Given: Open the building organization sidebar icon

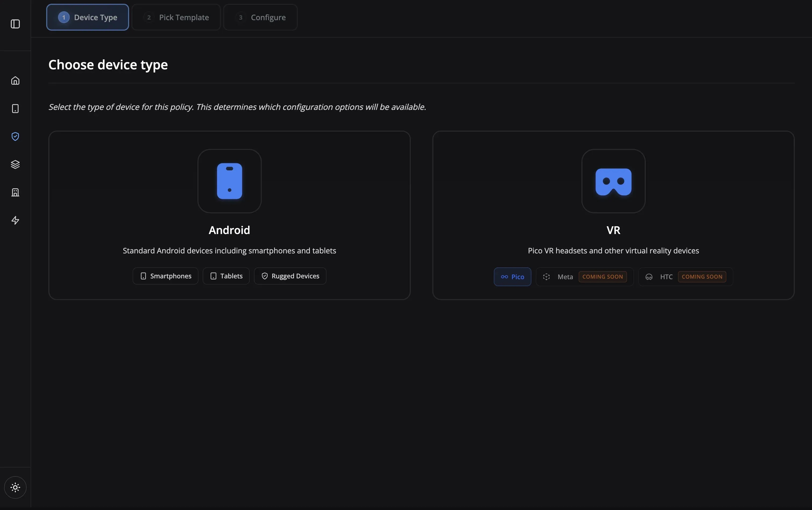Looking at the screenshot, I should pos(15,193).
